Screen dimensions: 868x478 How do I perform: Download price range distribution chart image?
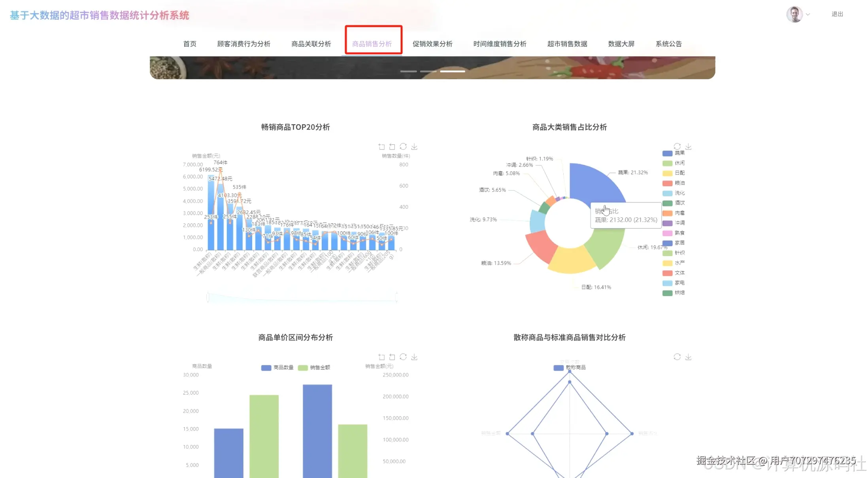414,357
